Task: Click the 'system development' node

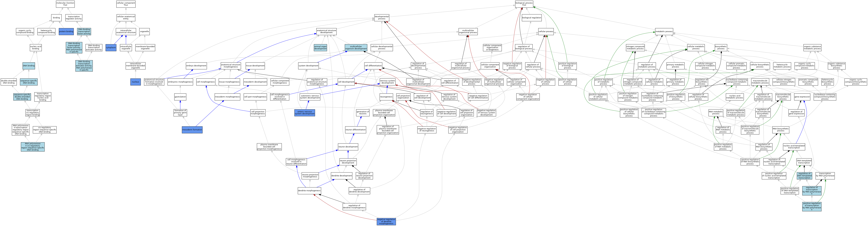Action: [308, 66]
